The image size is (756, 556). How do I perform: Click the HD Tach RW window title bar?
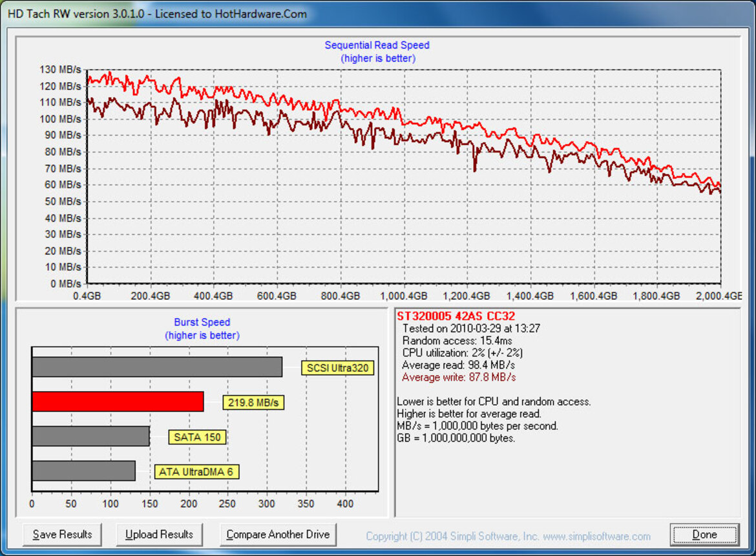tap(378, 14)
